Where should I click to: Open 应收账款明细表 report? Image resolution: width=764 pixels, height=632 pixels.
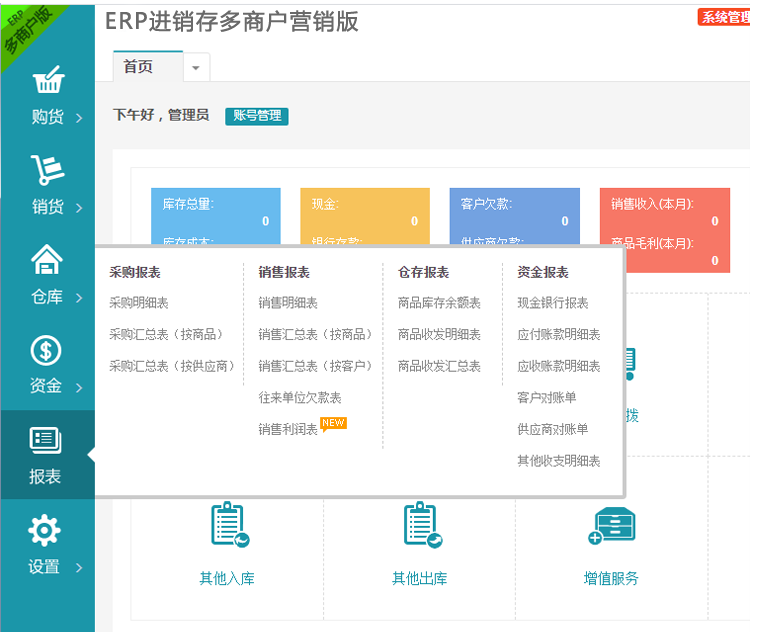(x=558, y=366)
